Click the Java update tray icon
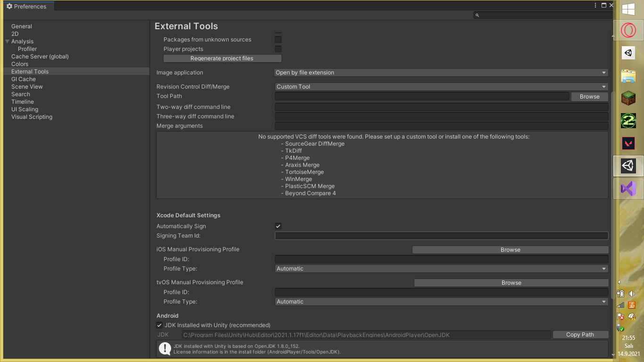Screen dimensions: 644x362 click(632, 305)
